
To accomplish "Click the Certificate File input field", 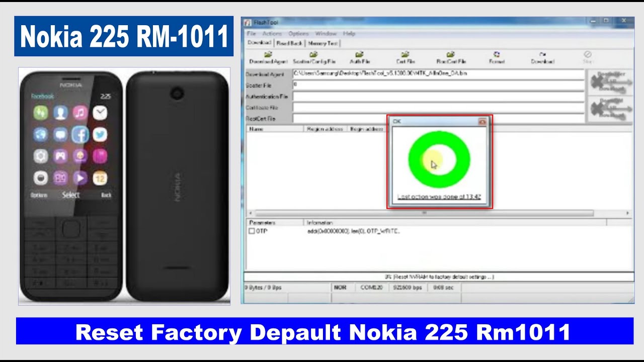I will 438,108.
